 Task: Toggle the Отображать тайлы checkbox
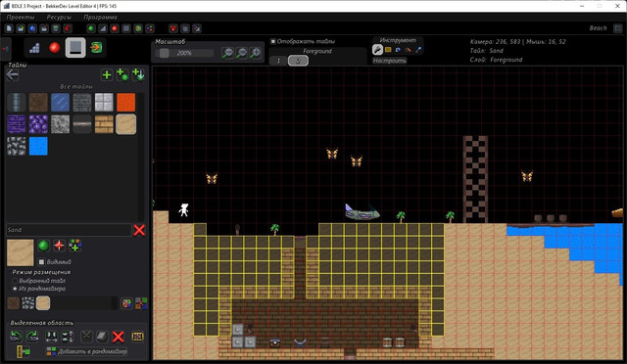[273, 41]
